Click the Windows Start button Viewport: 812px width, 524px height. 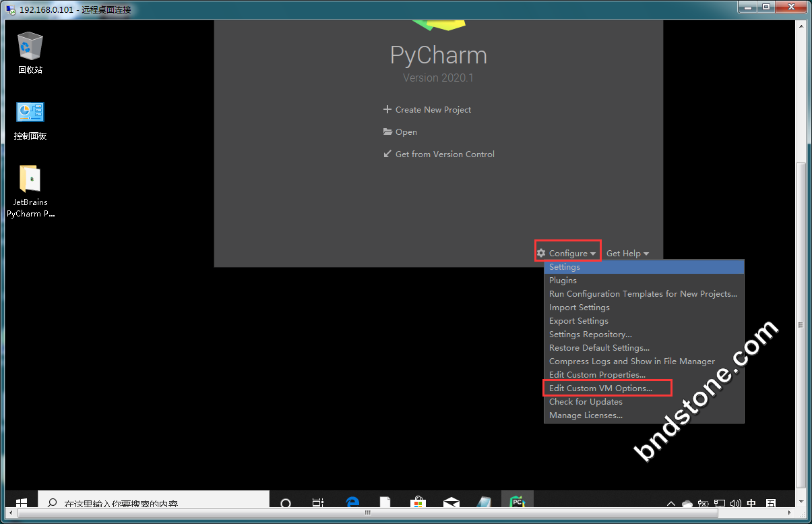21,502
